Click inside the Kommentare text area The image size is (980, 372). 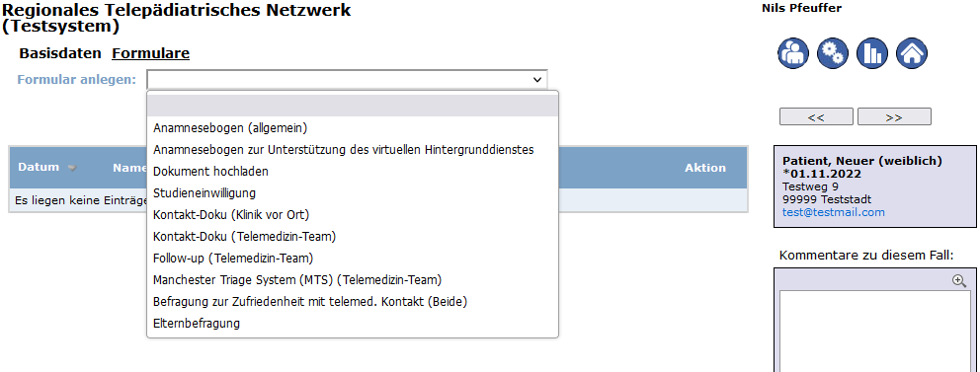[x=874, y=331]
